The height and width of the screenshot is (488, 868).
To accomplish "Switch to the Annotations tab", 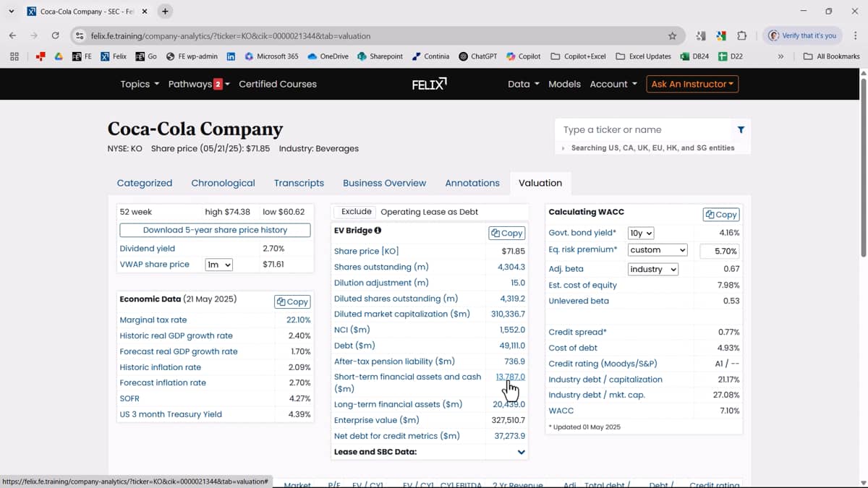I will pos(472,183).
